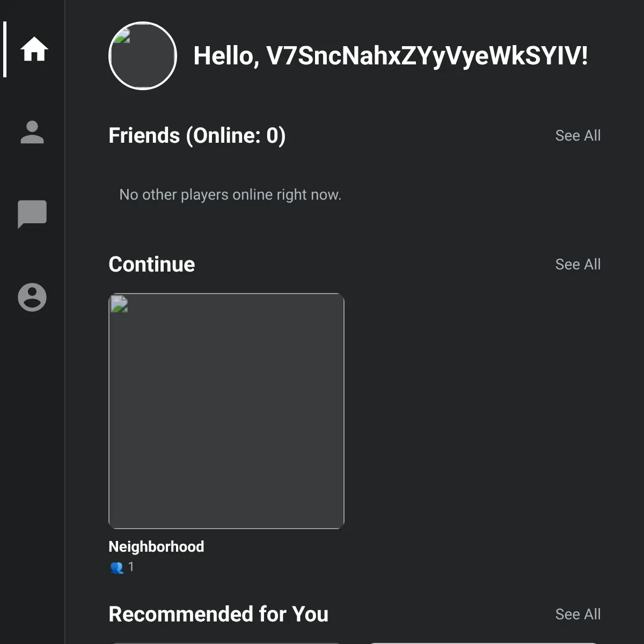Open the Friends person icon in the sidebar
Viewport: 644px width, 644px height.
click(32, 133)
